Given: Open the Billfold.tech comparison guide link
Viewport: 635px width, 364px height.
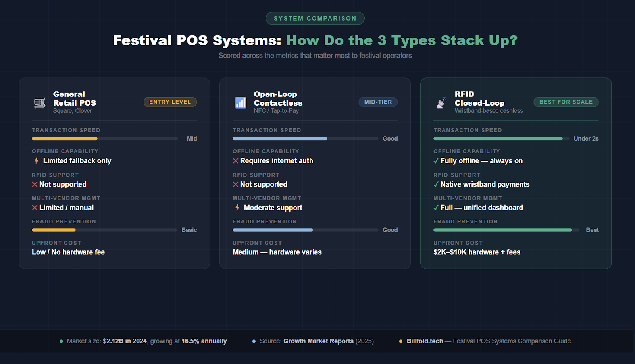Looking at the screenshot, I should coord(425,341).
